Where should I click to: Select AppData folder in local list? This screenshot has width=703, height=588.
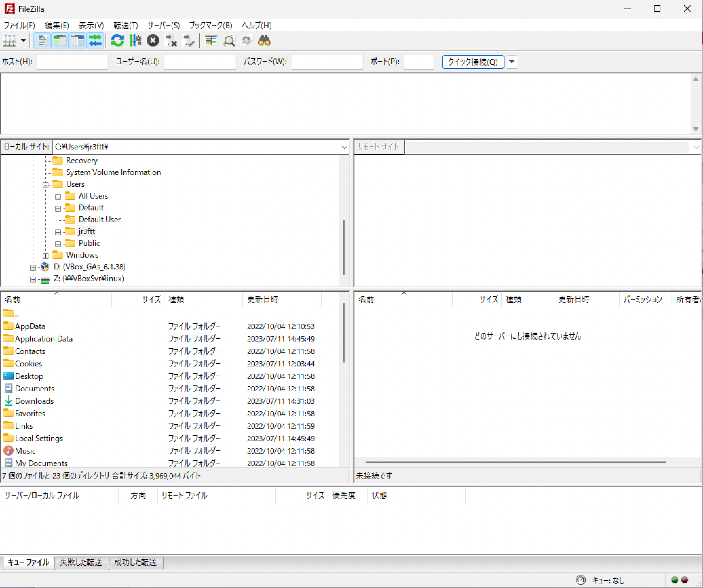[30, 326]
